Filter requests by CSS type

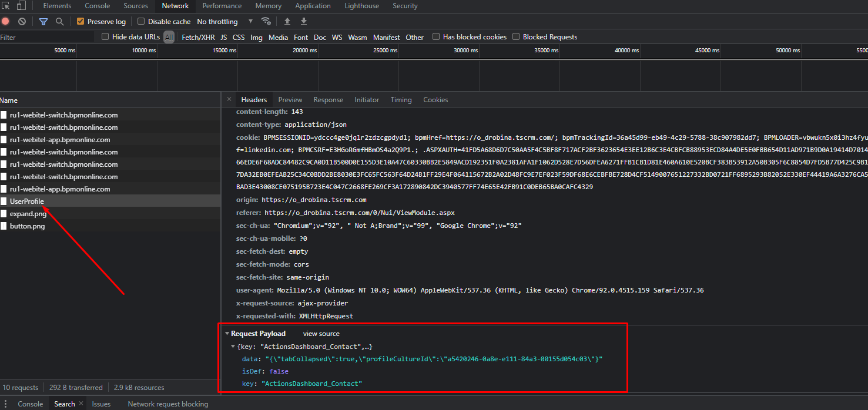tap(239, 37)
